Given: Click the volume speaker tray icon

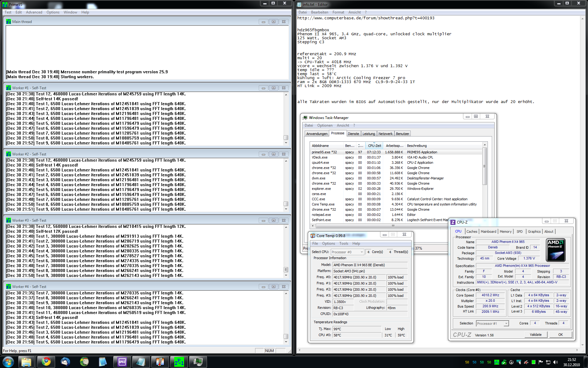Looking at the screenshot, I should tap(556, 362).
